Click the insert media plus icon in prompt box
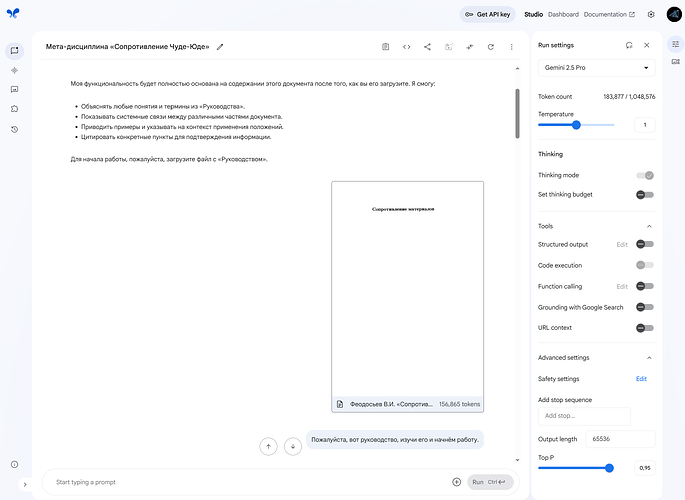This screenshot has height=500, width=685. coord(456,482)
